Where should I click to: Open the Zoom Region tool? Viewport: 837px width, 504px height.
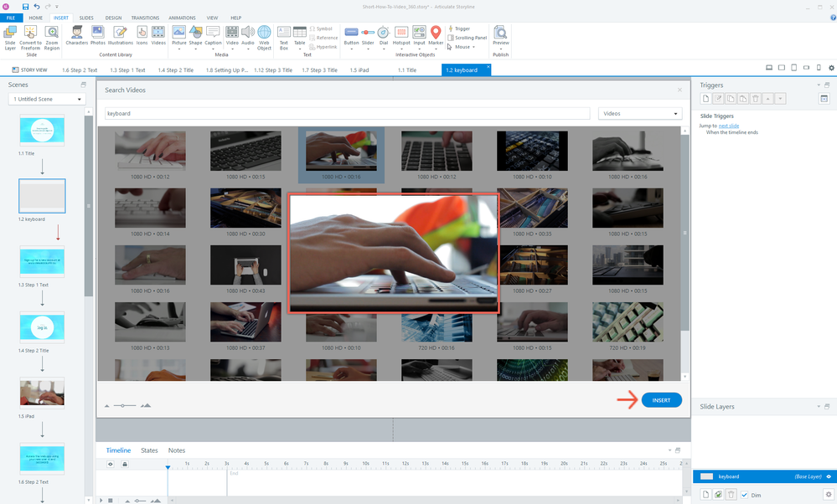click(52, 33)
